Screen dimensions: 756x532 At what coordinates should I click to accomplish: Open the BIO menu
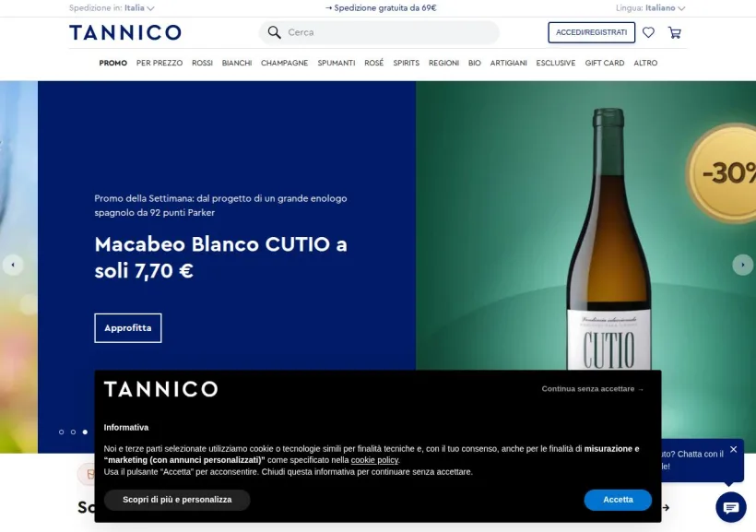click(x=475, y=63)
